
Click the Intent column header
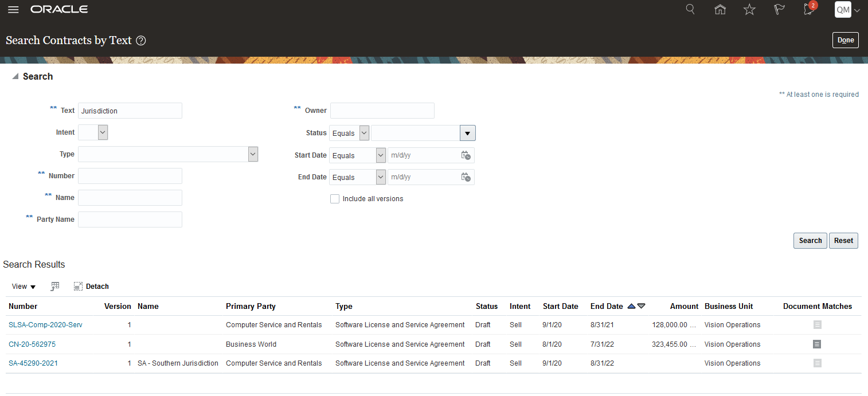[x=520, y=306]
